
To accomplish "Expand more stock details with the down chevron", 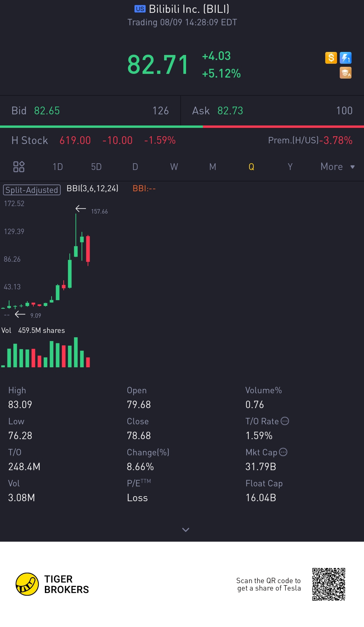I will coord(185,530).
